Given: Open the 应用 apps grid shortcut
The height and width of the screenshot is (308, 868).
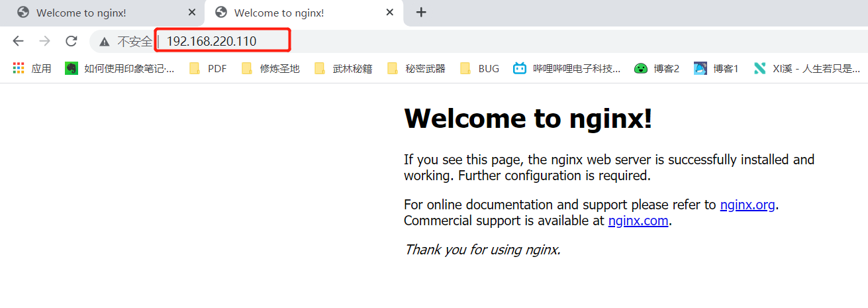Looking at the screenshot, I should point(32,68).
